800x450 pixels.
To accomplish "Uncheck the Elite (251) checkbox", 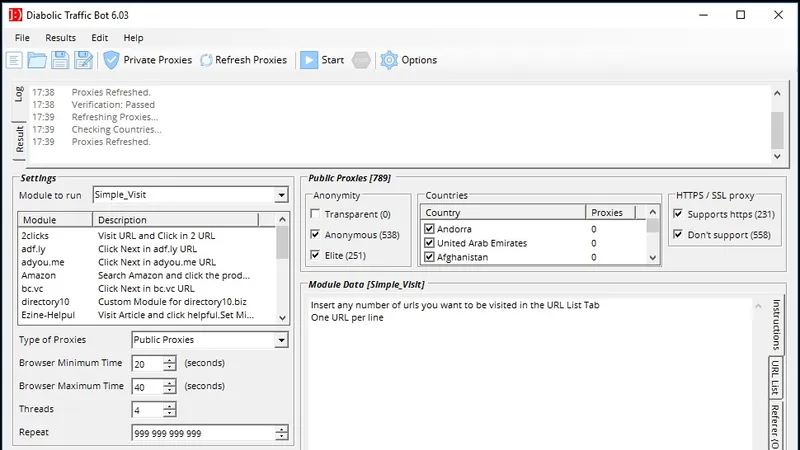I will [x=315, y=255].
